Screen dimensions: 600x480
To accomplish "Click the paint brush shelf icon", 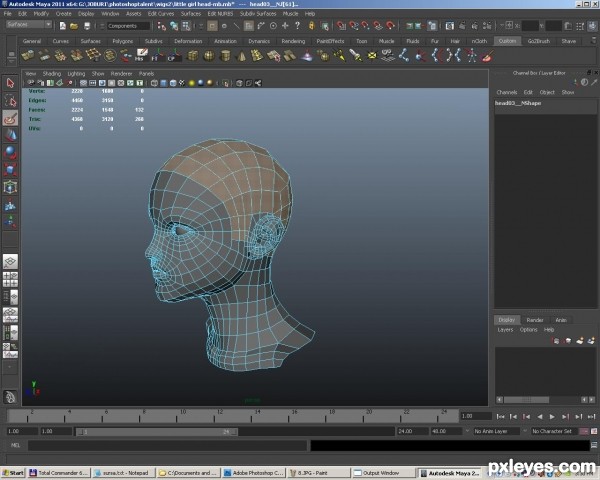I will [x=487, y=56].
